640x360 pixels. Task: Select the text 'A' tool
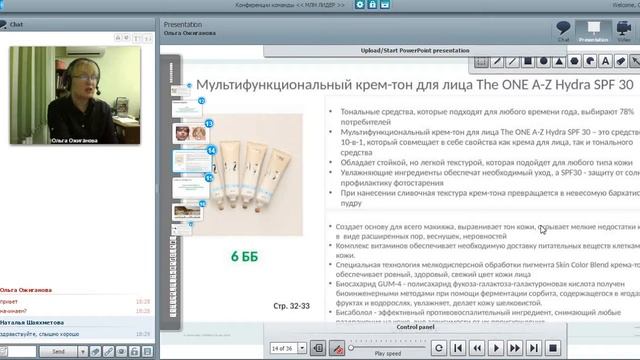pos(605,62)
